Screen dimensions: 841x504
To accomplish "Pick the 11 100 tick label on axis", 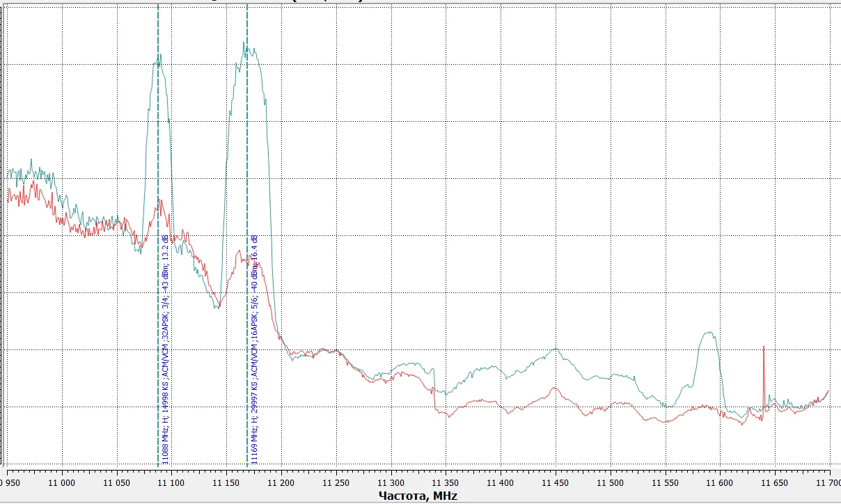I will (172, 482).
